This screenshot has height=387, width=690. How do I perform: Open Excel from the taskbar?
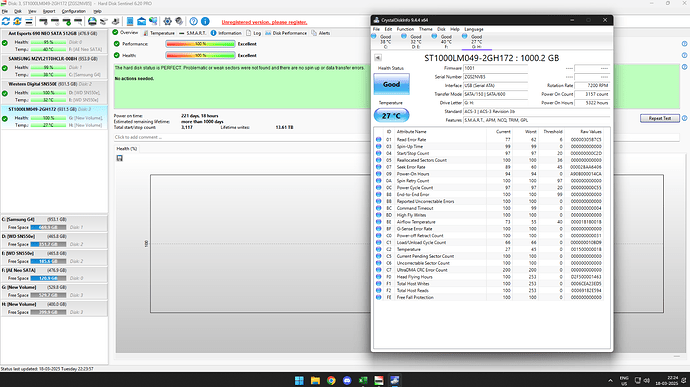coord(363,380)
